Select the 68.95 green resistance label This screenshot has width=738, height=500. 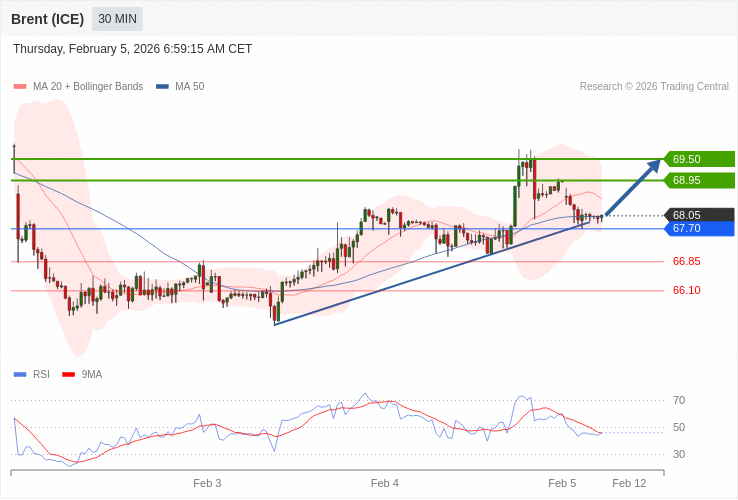[698, 180]
